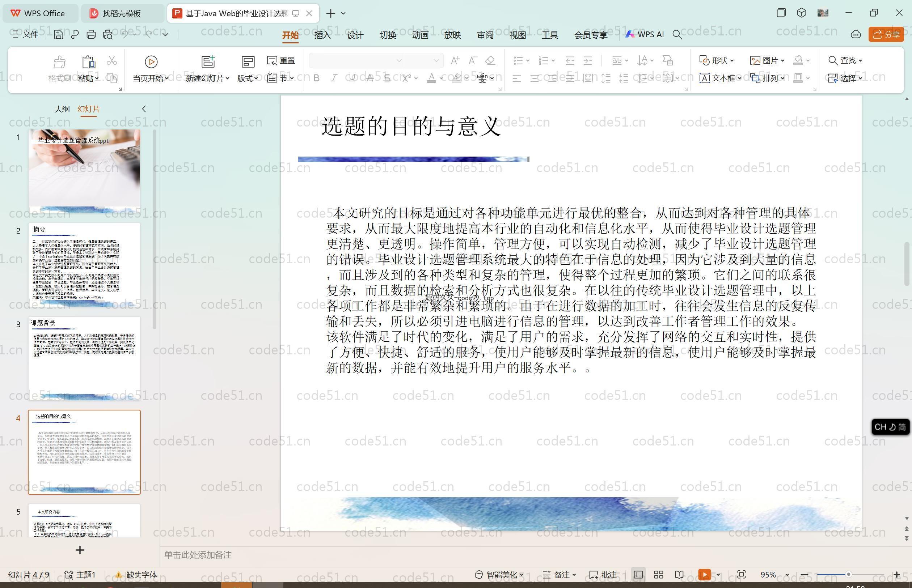Viewport: 912px width, 588px height.
Task: Click the zoom in plus icon
Action: click(897, 575)
